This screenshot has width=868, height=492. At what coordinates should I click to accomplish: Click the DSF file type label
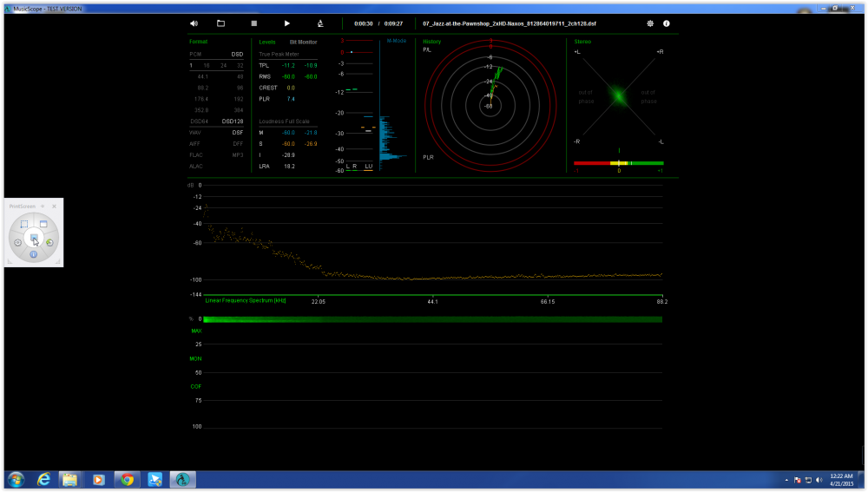(238, 133)
